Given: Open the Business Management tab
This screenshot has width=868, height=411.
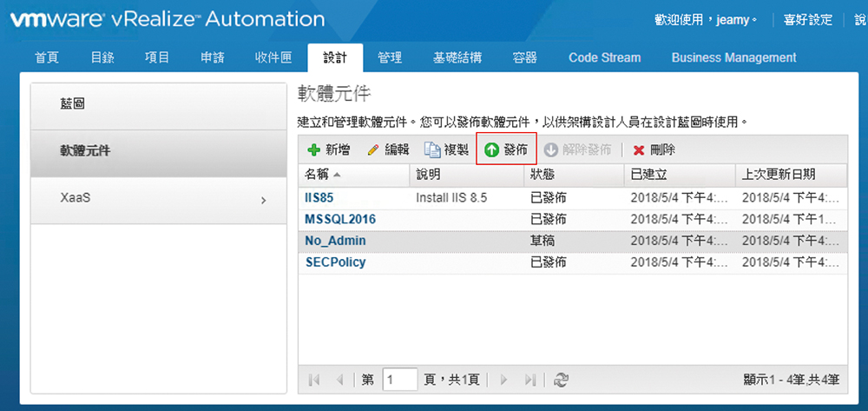Looking at the screenshot, I should coord(734,57).
